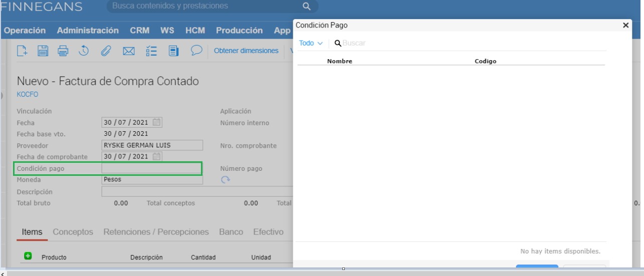Viewport: 644px width, 276px height.
Task: Close the Condición Pago dialog
Action: pos(625,25)
